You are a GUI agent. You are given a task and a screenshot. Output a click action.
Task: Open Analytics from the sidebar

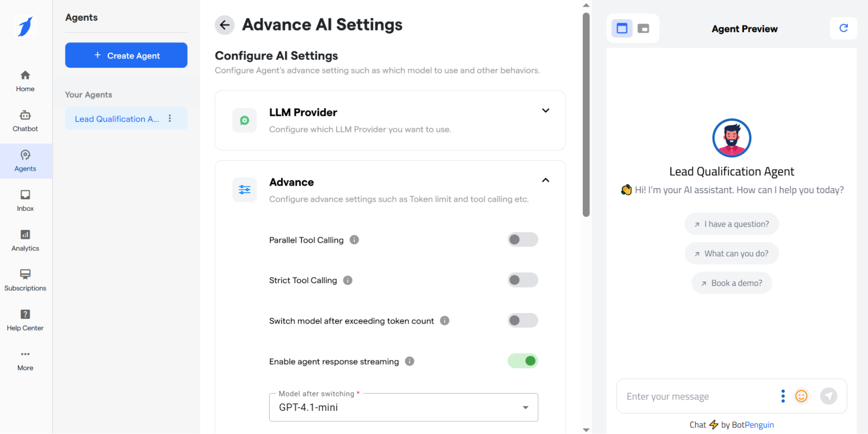point(25,240)
